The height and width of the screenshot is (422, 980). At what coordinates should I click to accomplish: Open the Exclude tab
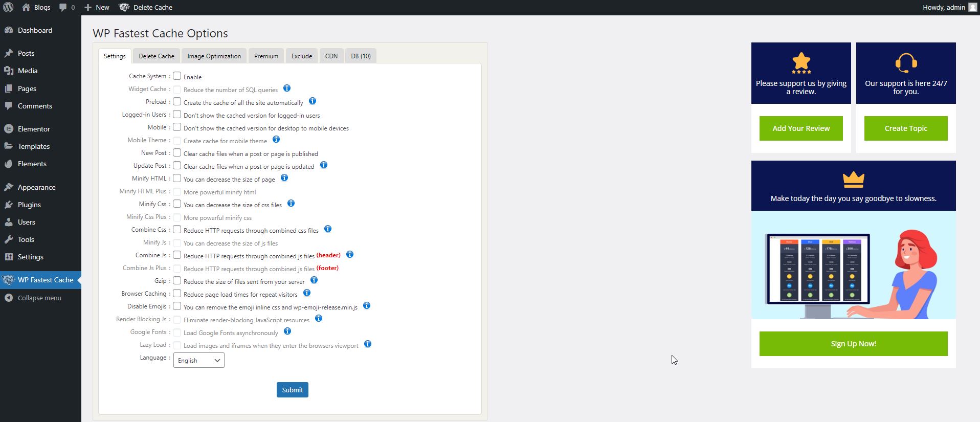pyautogui.click(x=302, y=56)
